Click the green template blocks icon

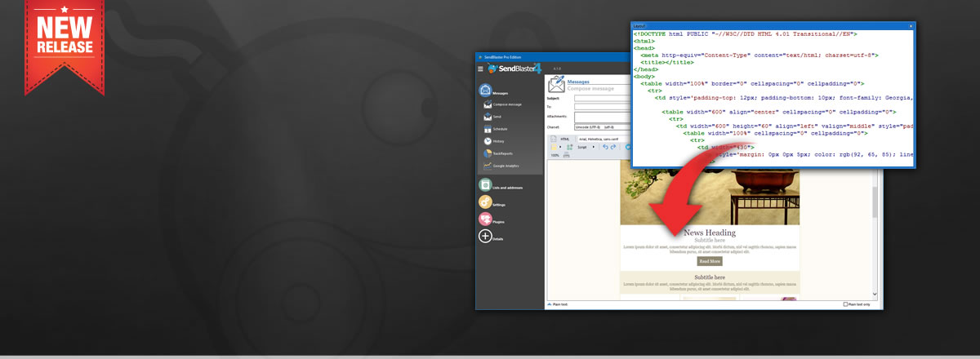coord(570,147)
